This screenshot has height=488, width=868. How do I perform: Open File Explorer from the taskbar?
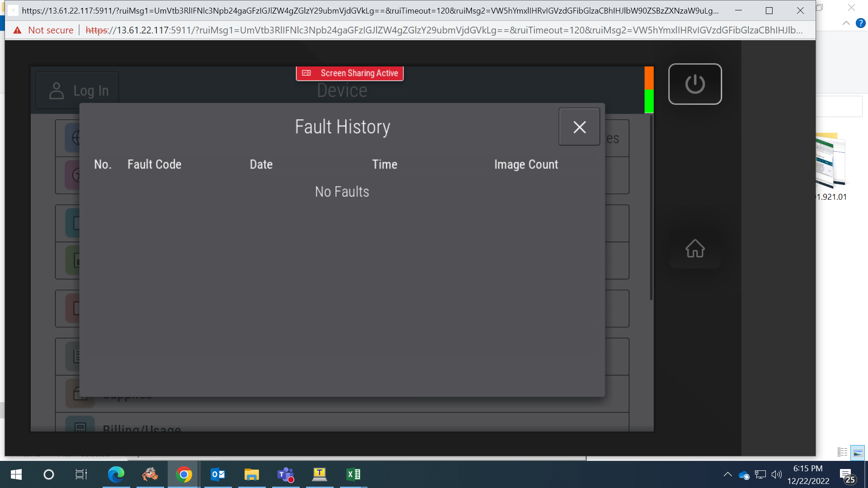[x=252, y=474]
